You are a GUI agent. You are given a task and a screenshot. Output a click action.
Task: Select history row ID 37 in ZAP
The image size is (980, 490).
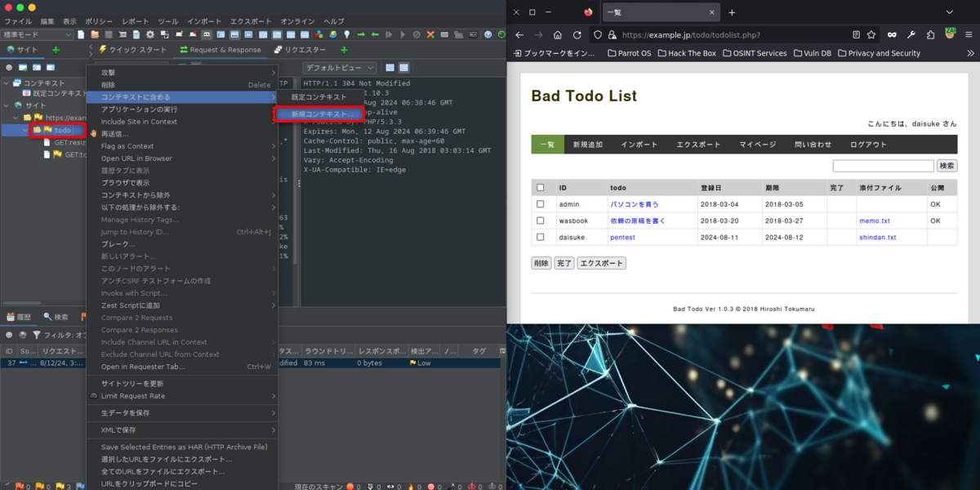(250, 363)
